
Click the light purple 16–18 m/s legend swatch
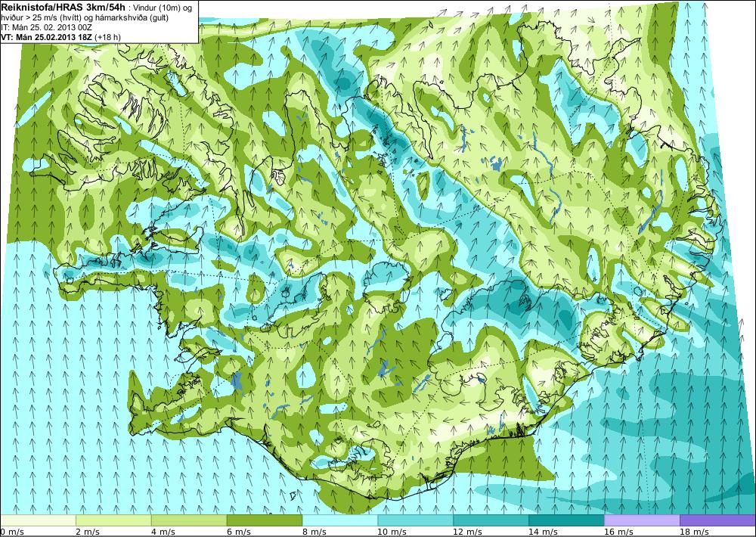642,520
